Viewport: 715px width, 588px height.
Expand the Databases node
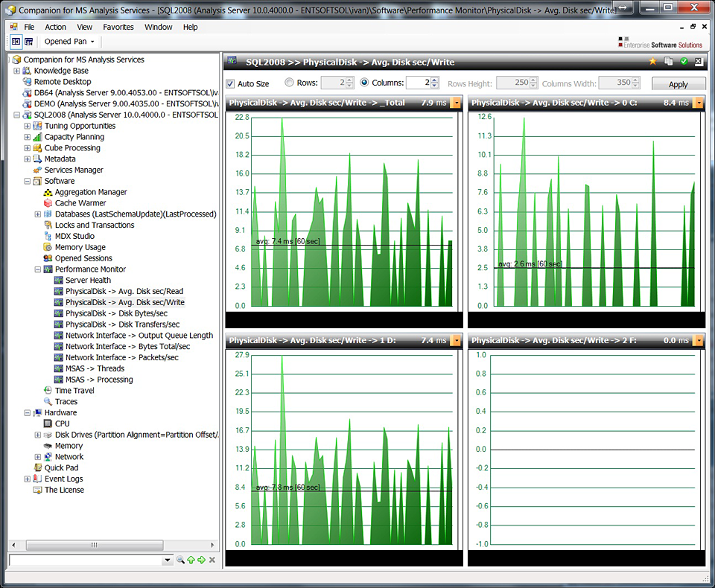pos(38,214)
